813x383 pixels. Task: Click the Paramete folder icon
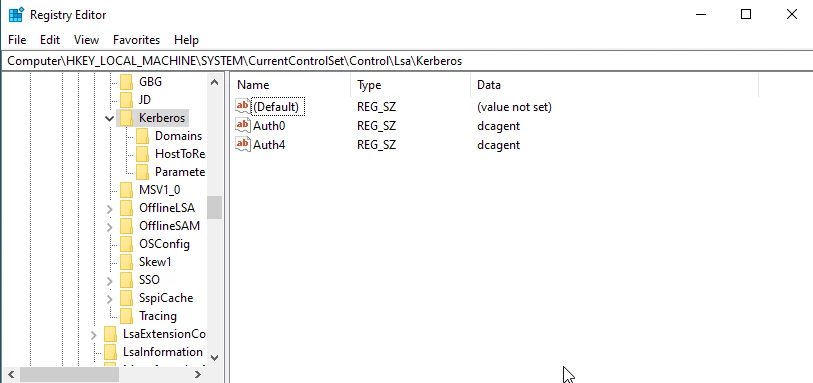click(142, 172)
